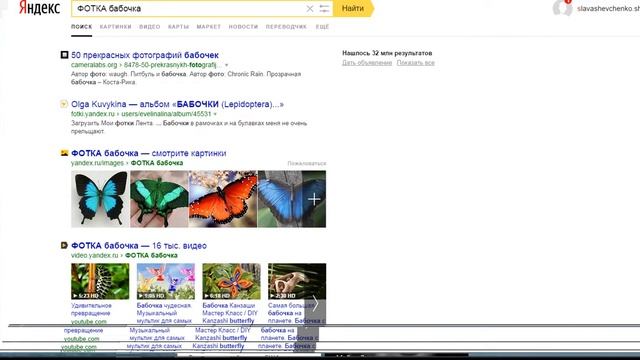Screen dimensions: 640x360
Task: Advance video carousel with right arrow
Action: coord(315,304)
